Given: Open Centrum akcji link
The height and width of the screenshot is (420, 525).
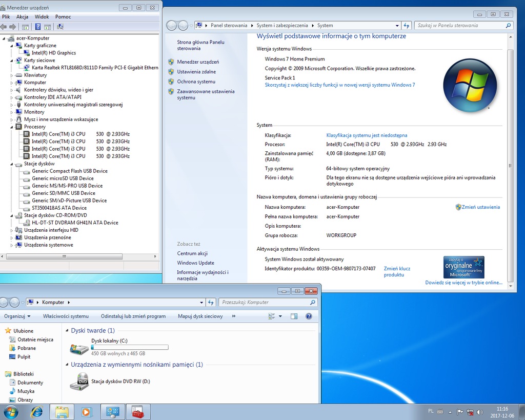Looking at the screenshot, I should [x=192, y=253].
